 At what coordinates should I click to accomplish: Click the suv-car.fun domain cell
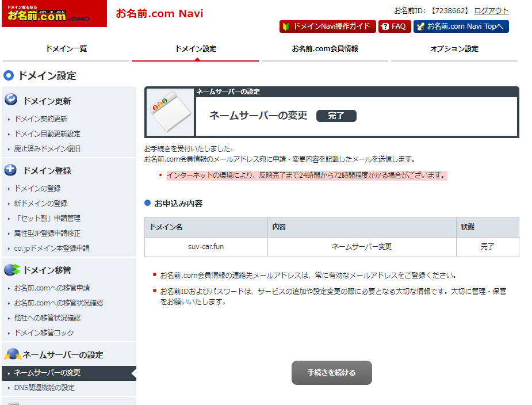pyautogui.click(x=206, y=247)
